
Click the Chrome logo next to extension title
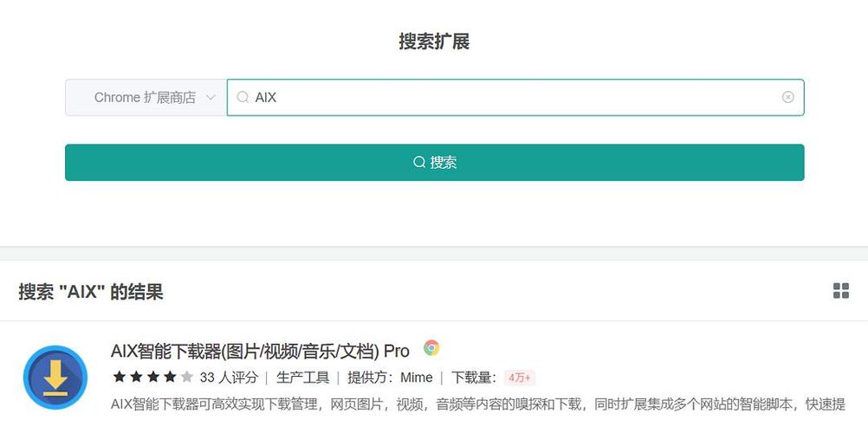click(x=431, y=348)
